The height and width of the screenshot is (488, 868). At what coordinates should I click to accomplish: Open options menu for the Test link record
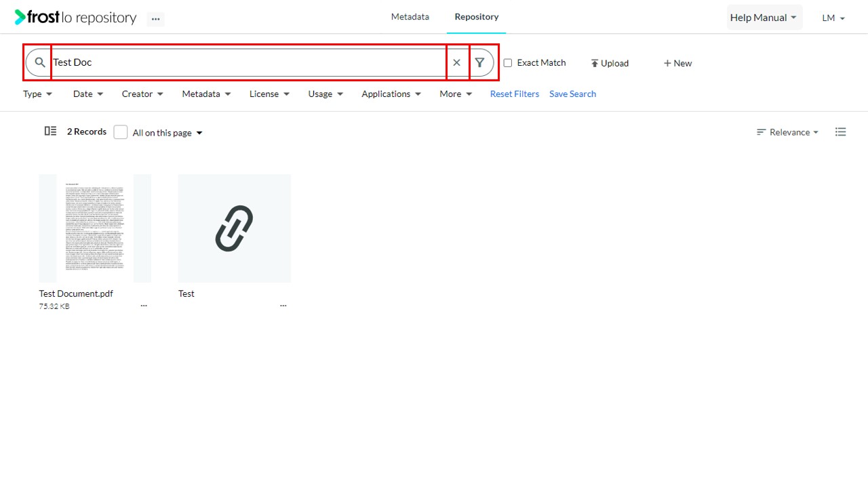[283, 306]
